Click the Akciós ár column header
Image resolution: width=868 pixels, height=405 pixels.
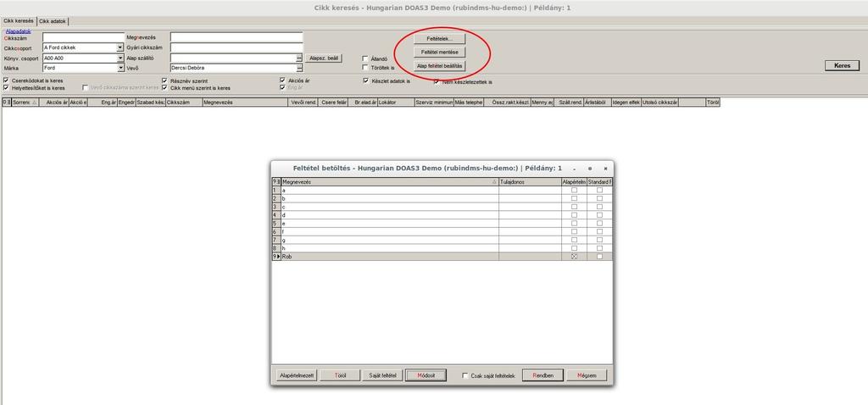(x=53, y=103)
